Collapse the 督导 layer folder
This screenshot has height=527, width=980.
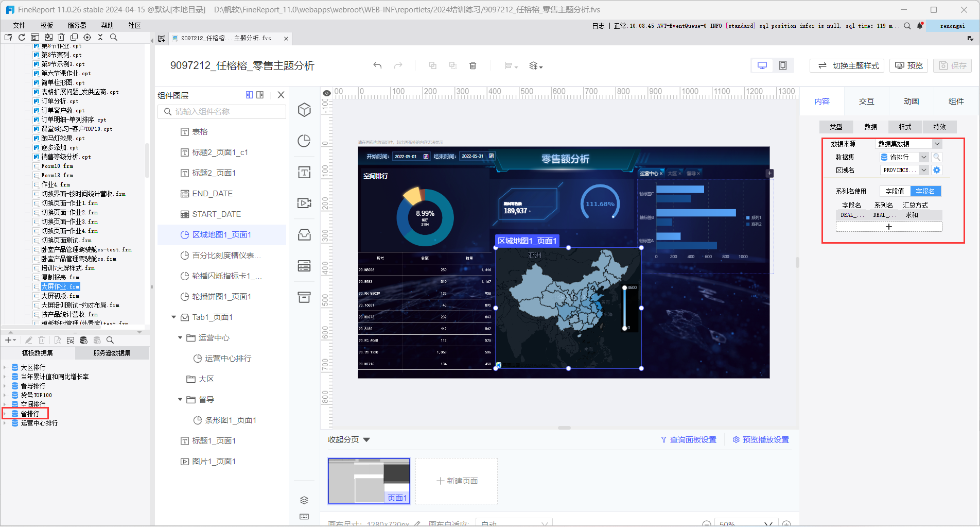click(x=180, y=400)
